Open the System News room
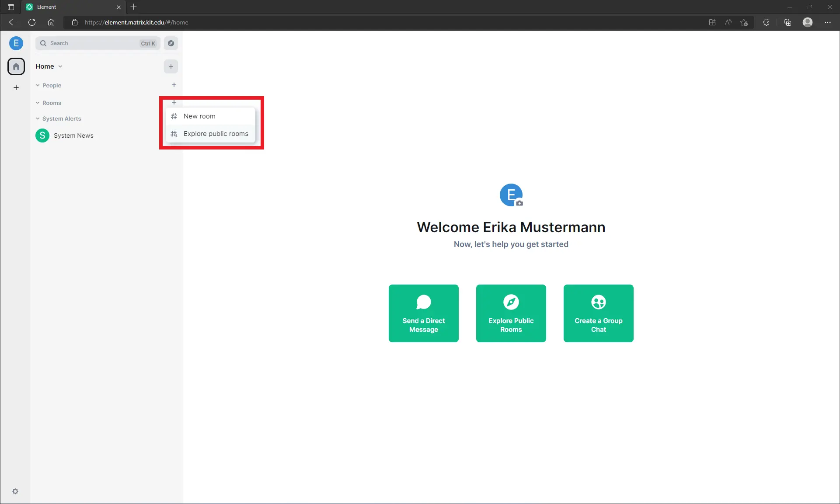This screenshot has height=504, width=840. click(x=73, y=136)
